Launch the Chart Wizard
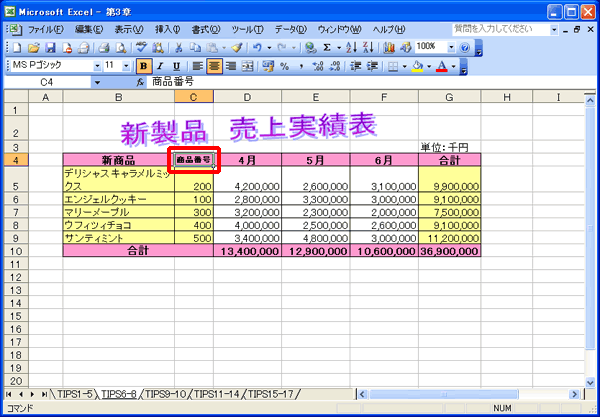Viewport: 600px width, 417px height. (x=389, y=47)
